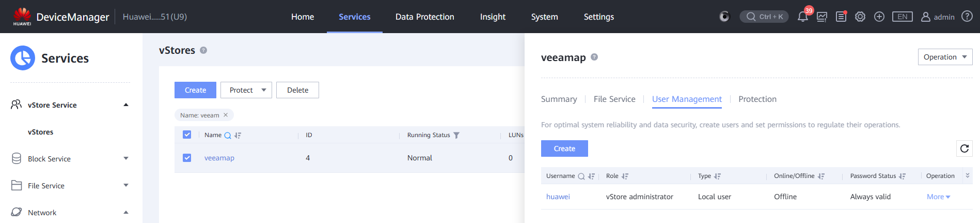Filter Running Status column
Viewport: 980px width, 223px height.
(x=456, y=136)
